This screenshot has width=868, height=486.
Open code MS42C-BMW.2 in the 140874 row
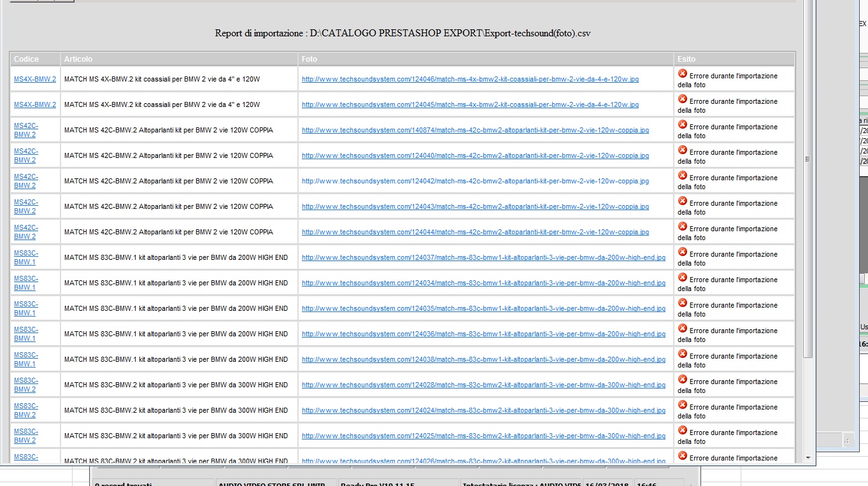point(26,131)
